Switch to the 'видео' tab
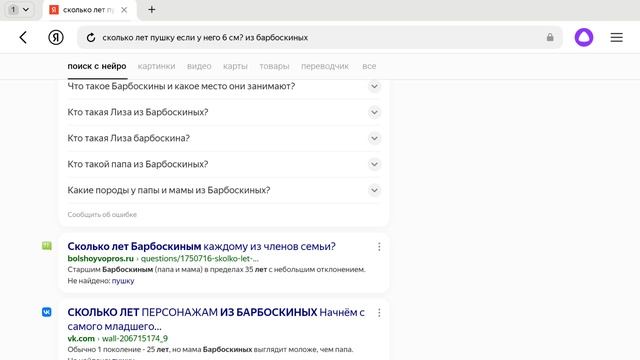The image size is (640, 360). click(x=199, y=66)
